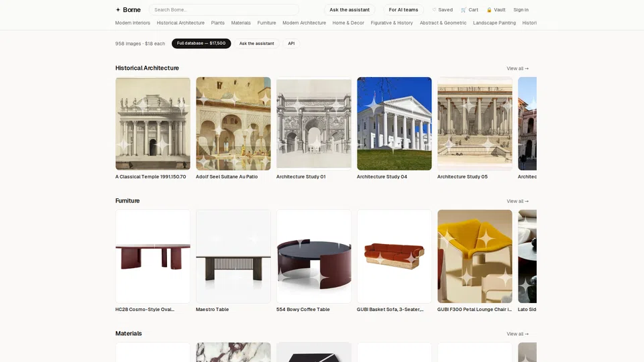Image resolution: width=644 pixels, height=362 pixels.
Task: Click the 554 Bowy Coffee Table title
Action: pos(303,310)
